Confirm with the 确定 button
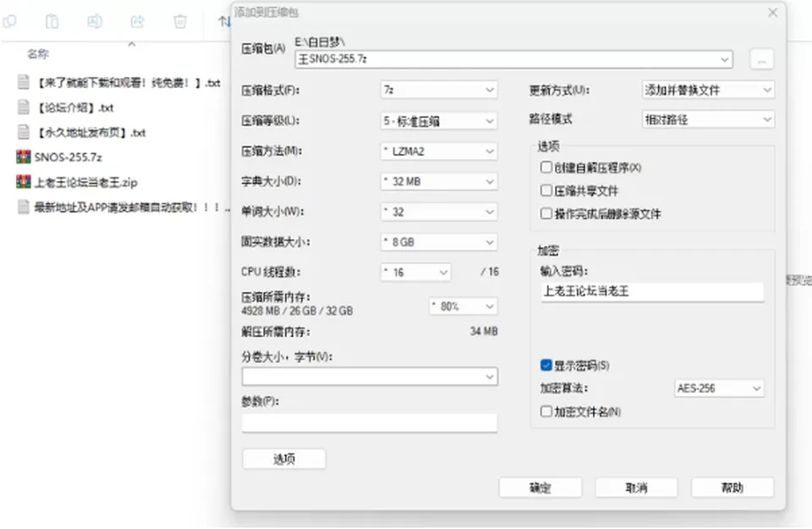The image size is (812, 529). coord(540,488)
